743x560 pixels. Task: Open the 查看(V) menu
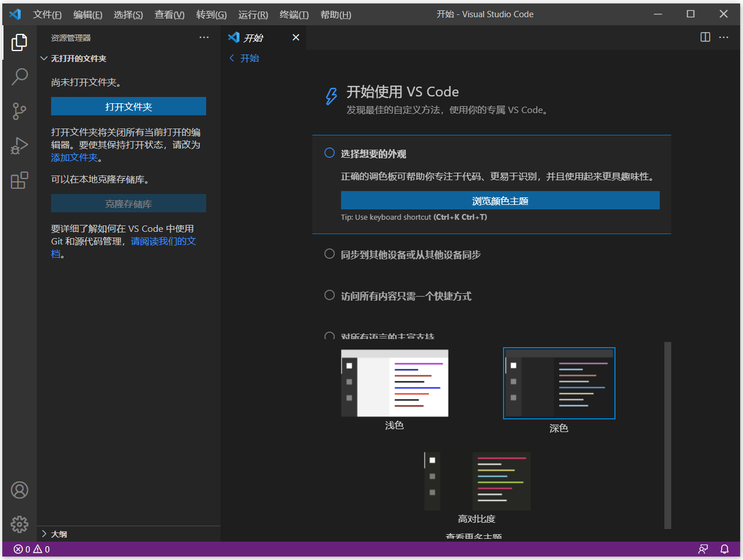click(x=169, y=14)
